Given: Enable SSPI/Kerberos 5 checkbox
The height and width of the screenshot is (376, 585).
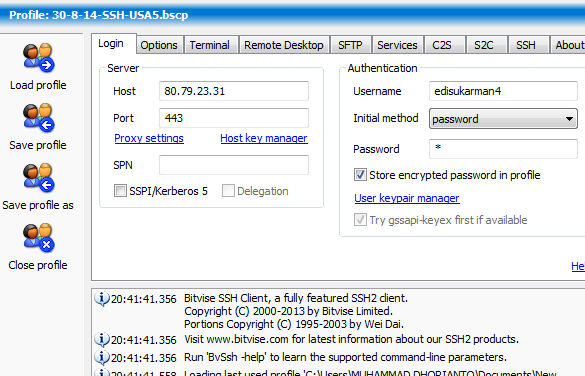Looking at the screenshot, I should pyautogui.click(x=120, y=191).
